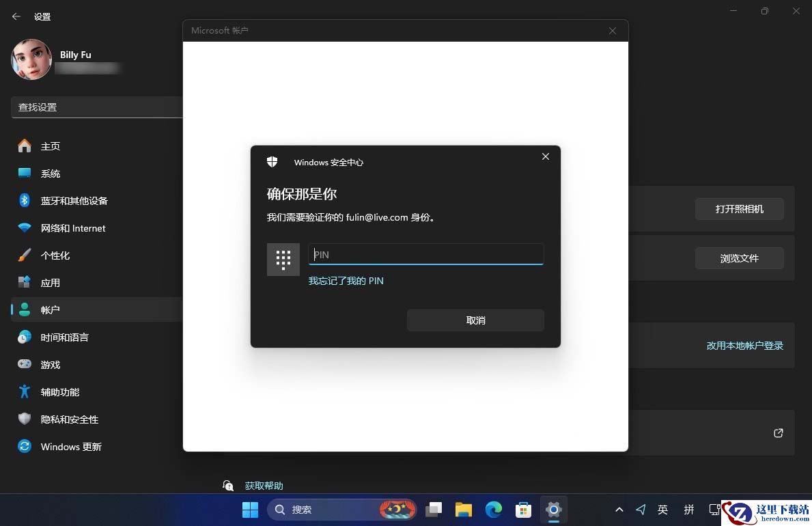The width and height of the screenshot is (812, 526).
Task: Click the location arrow tray icon
Action: click(641, 510)
